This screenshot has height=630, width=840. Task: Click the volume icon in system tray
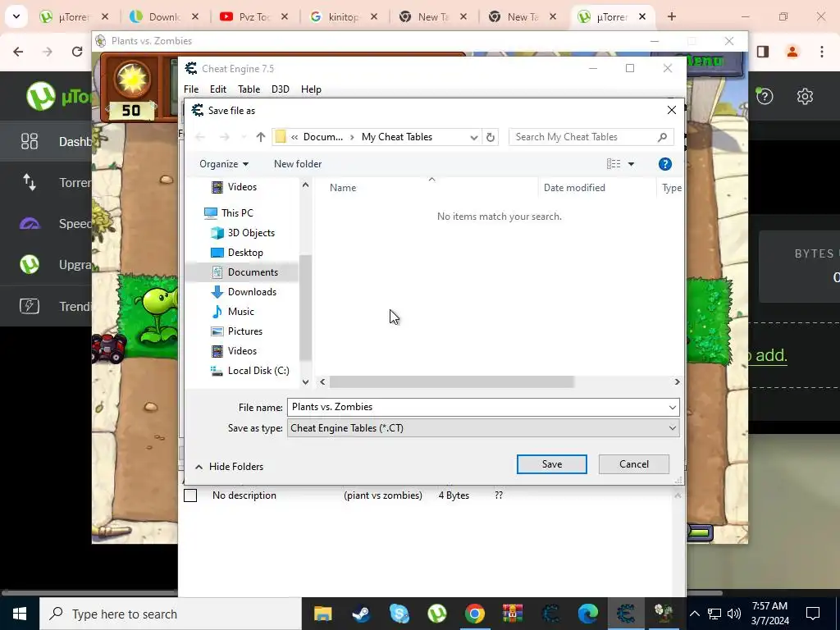(734, 614)
